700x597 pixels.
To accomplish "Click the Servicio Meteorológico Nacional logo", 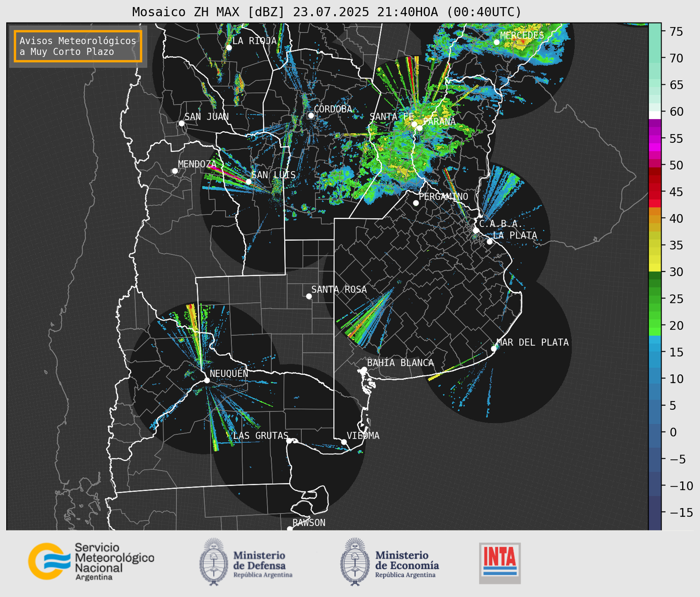I will [x=91, y=561].
